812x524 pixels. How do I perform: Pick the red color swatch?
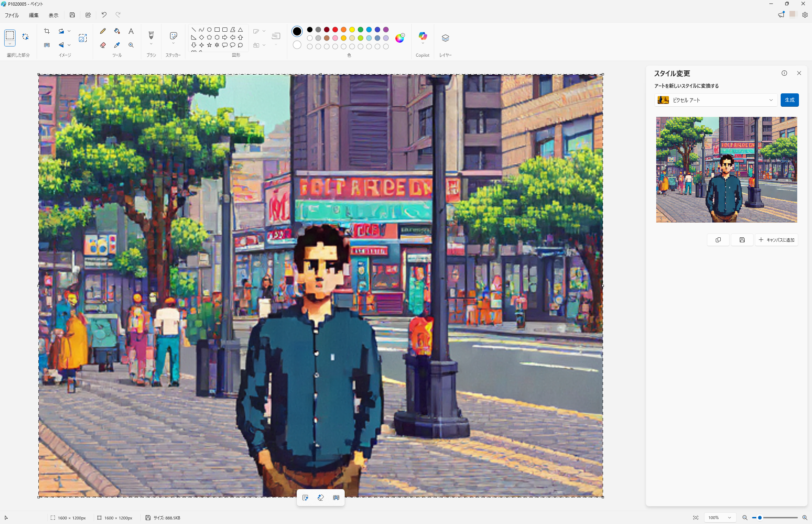335,30
